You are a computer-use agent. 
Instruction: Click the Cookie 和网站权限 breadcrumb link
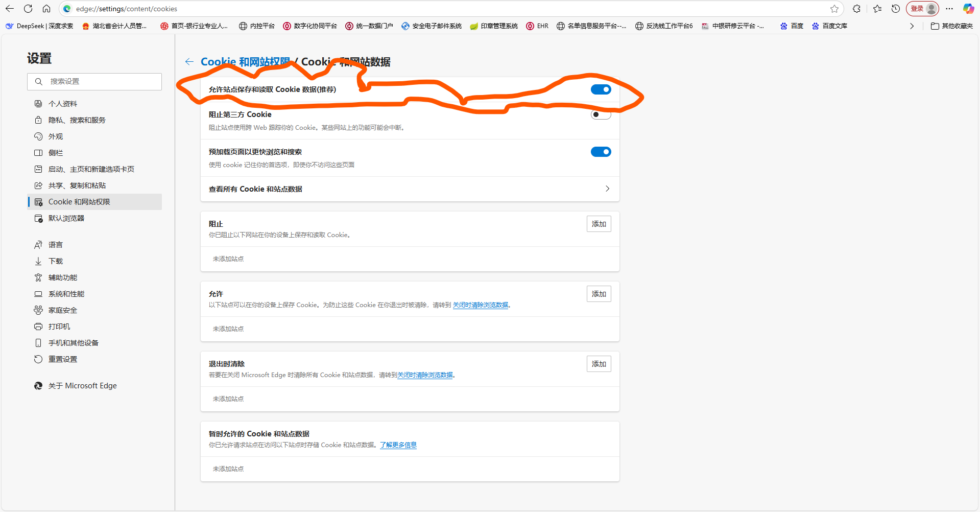(245, 62)
